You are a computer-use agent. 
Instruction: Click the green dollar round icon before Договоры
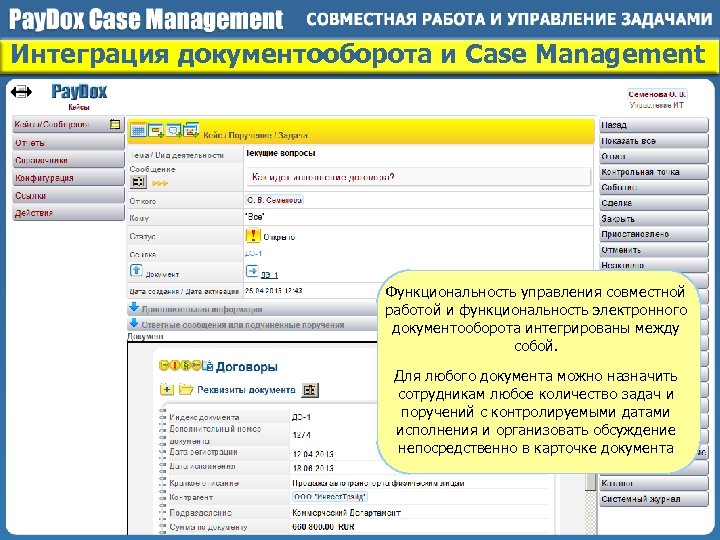(x=186, y=366)
